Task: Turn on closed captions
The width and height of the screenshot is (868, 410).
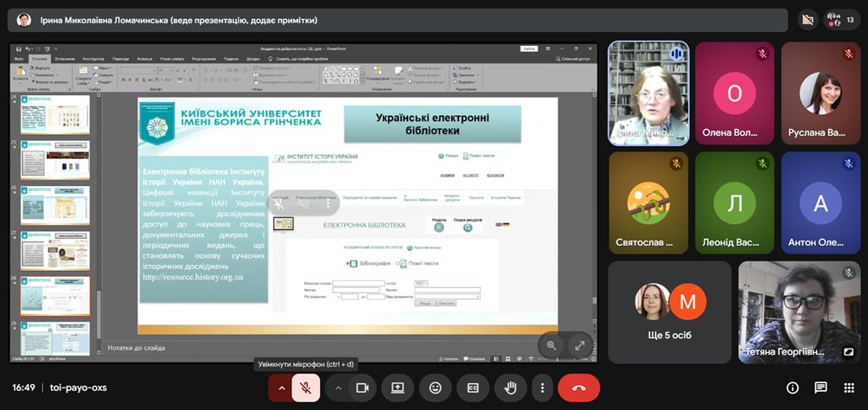Action: [473, 388]
